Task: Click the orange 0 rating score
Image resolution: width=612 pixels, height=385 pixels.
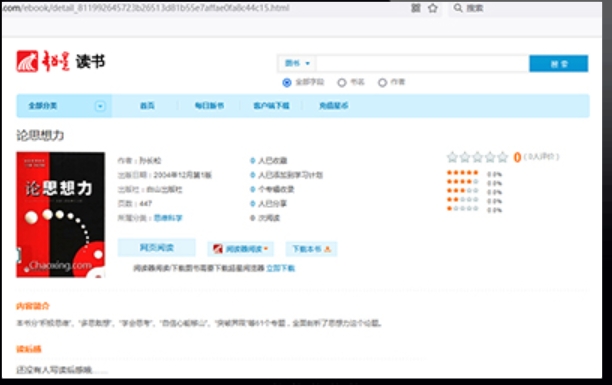Action: pos(517,157)
